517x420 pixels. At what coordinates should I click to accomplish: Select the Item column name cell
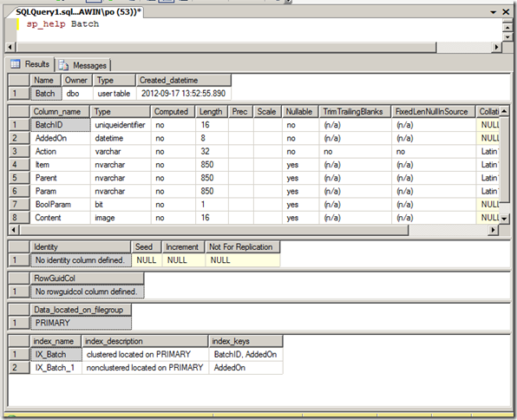[x=60, y=165]
